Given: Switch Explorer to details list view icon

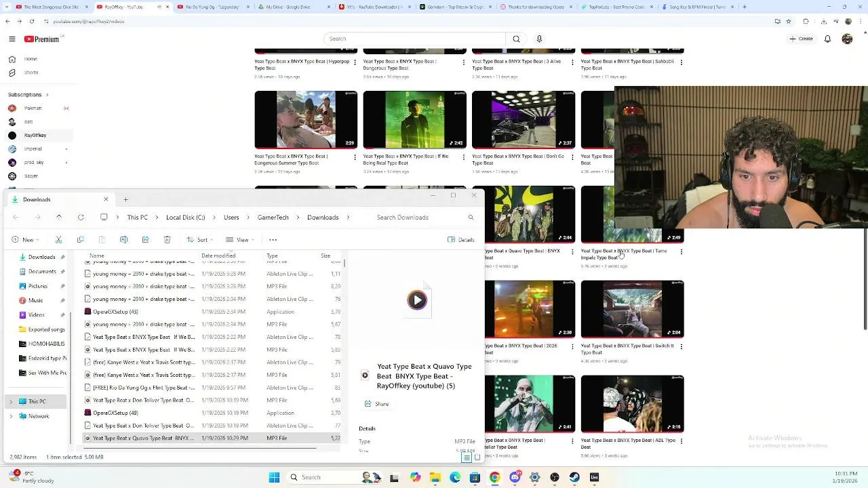Looking at the screenshot, I should click(x=467, y=457).
